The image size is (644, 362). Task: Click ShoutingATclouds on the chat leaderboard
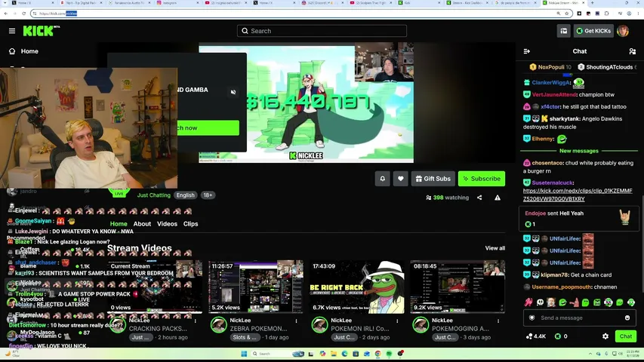tap(609, 67)
